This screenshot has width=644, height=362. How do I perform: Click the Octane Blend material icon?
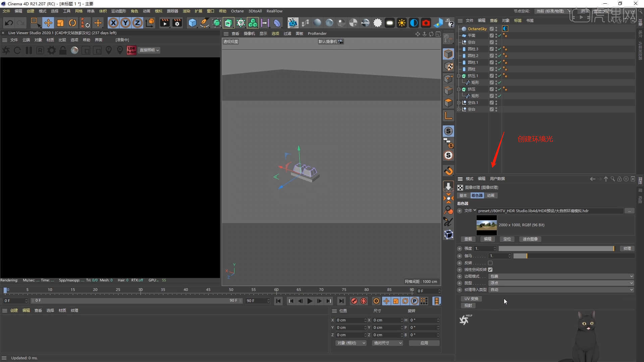pos(365,23)
